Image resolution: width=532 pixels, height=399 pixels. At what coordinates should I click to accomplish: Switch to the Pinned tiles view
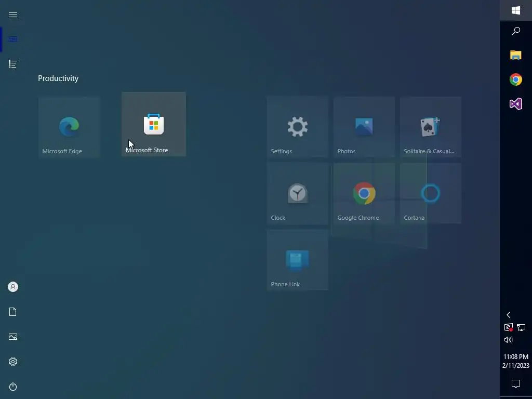click(x=13, y=39)
